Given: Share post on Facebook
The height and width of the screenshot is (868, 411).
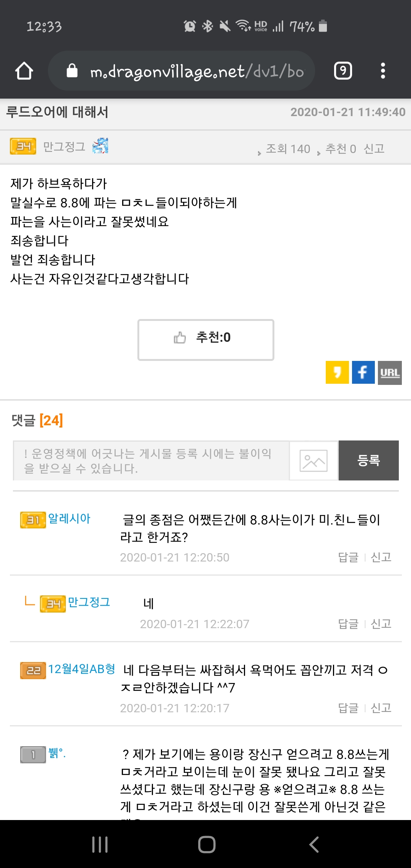Looking at the screenshot, I should [x=363, y=372].
